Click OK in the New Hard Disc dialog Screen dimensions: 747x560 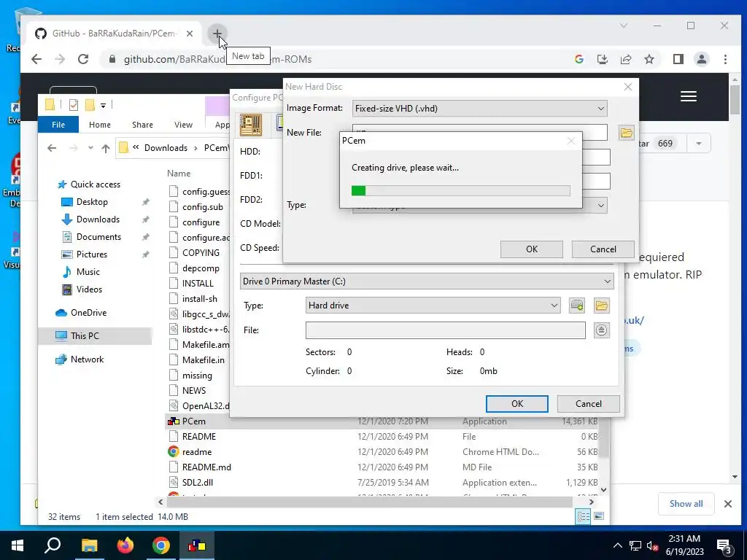(x=532, y=249)
